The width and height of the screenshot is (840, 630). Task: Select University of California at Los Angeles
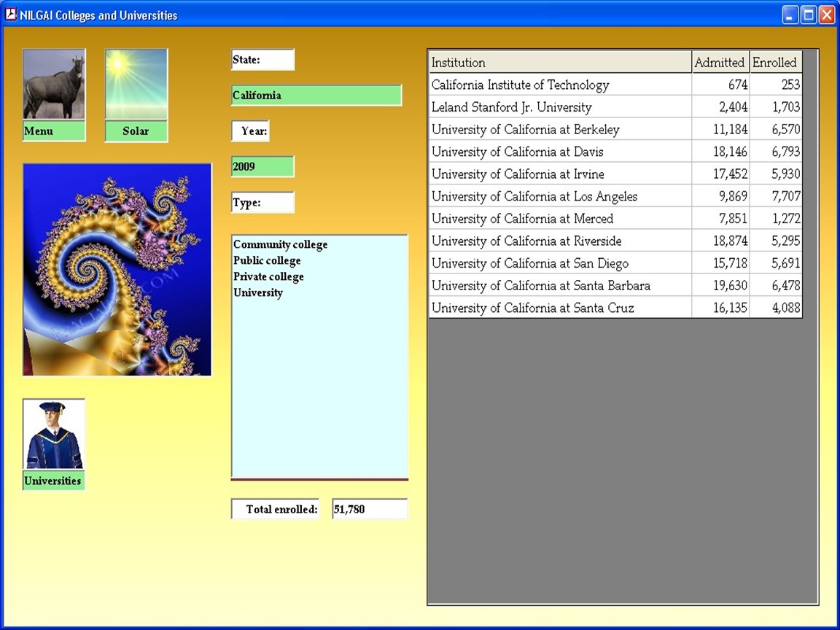click(x=615, y=196)
